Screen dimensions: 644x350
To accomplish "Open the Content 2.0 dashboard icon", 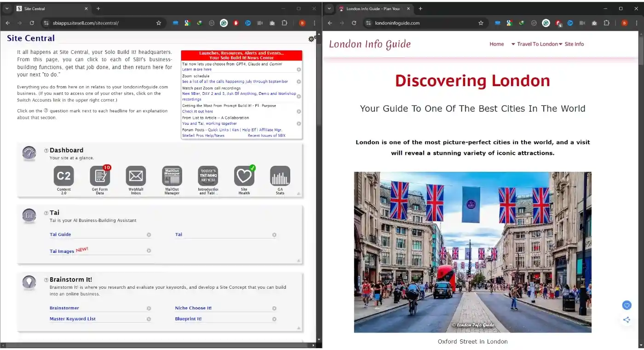I will click(63, 176).
